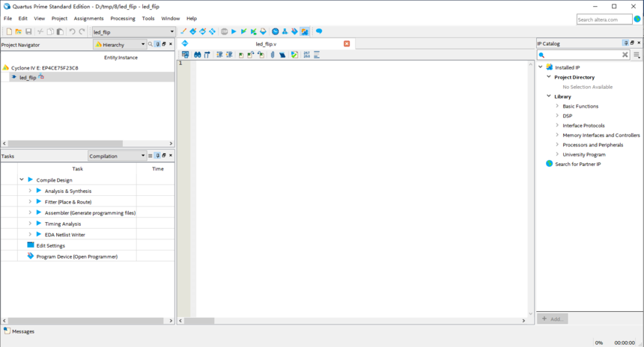644x347 pixels.
Task: Click the open project folder icon
Action: pos(19,31)
